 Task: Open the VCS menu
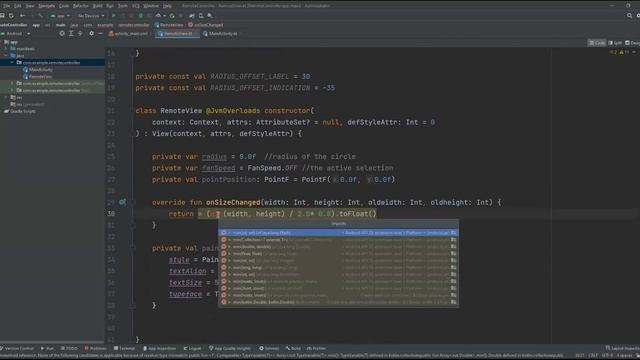(136, 6)
